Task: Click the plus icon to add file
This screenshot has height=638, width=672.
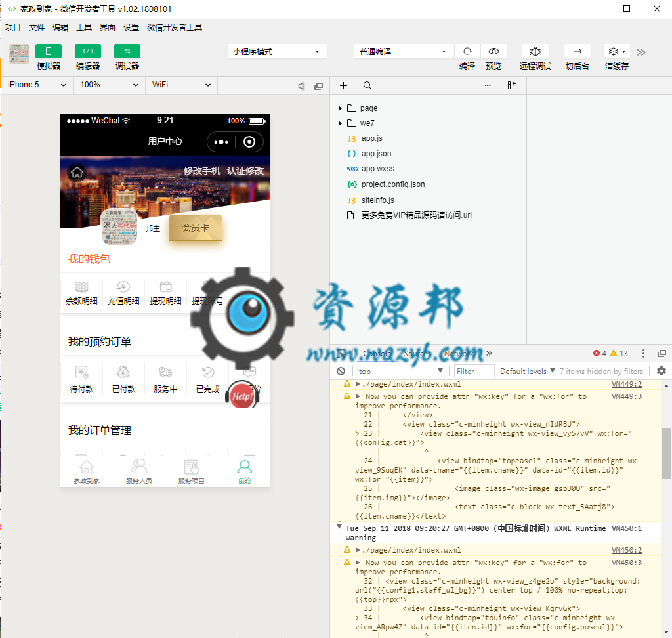Action: (343, 86)
